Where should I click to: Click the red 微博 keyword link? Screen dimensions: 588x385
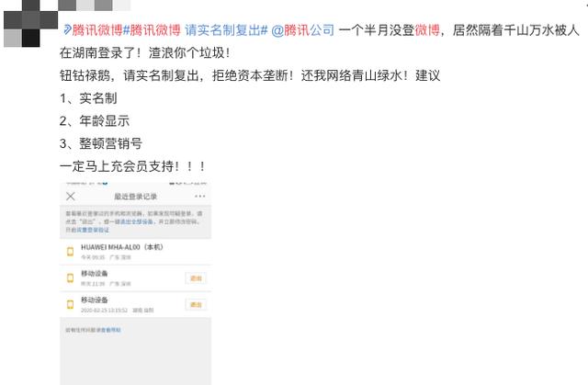coord(427,30)
